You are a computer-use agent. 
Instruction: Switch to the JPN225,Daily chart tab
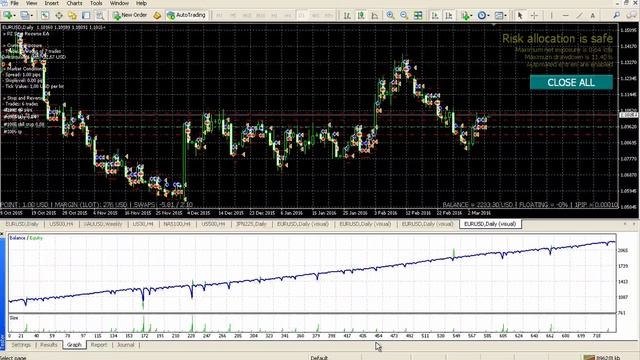click(251, 224)
